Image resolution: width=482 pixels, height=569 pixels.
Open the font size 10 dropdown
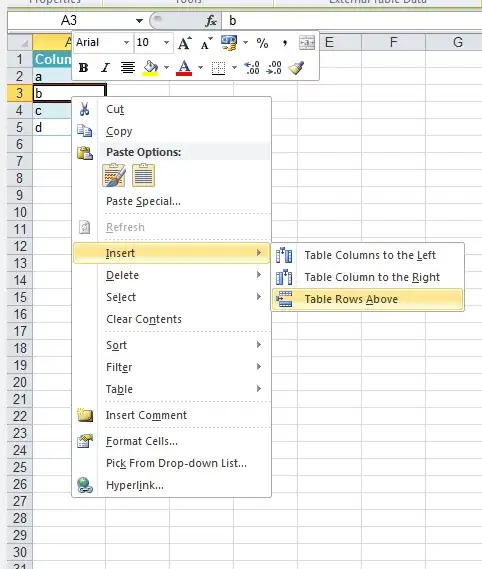tap(166, 42)
